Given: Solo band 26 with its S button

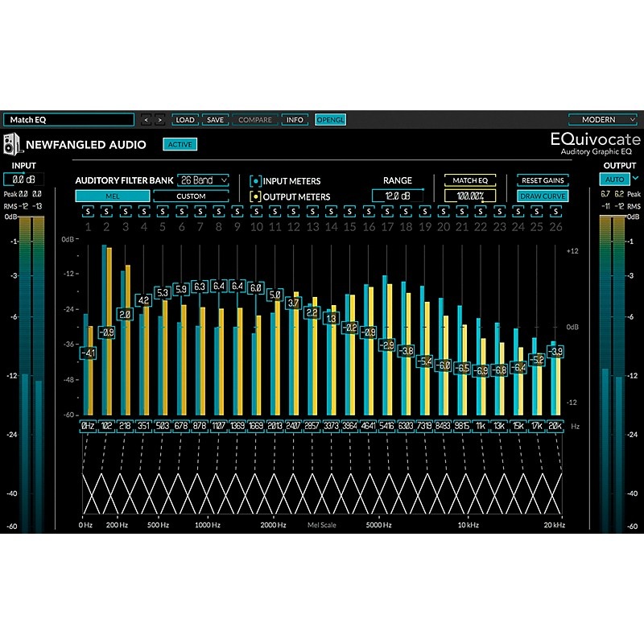Looking at the screenshot, I should click(x=555, y=212).
